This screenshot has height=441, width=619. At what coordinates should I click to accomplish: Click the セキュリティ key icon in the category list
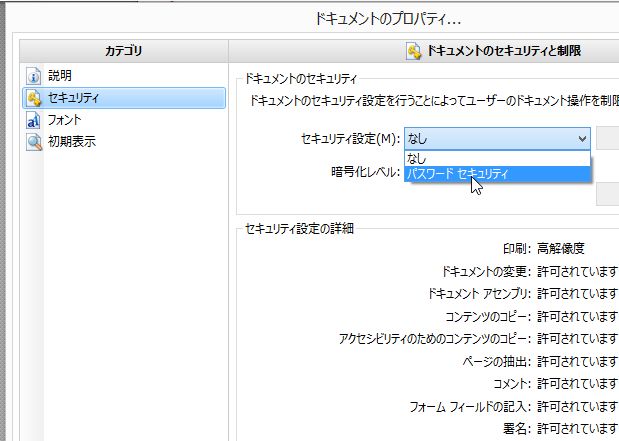(x=34, y=98)
